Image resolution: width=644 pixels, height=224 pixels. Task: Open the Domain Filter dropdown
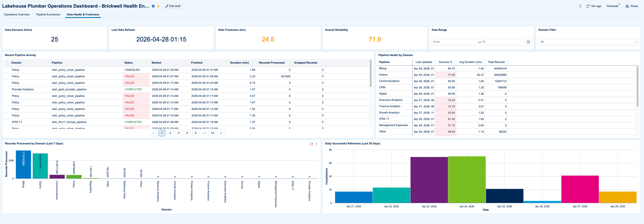(x=588, y=42)
